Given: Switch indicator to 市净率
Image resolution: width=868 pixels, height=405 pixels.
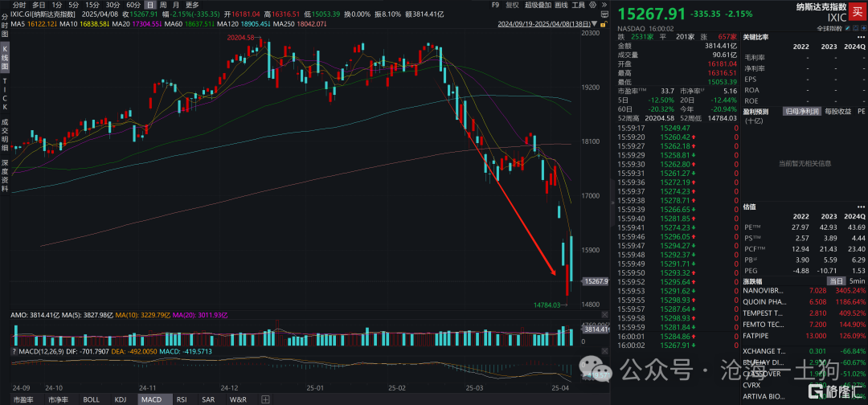Looking at the screenshot, I should [x=58, y=399].
